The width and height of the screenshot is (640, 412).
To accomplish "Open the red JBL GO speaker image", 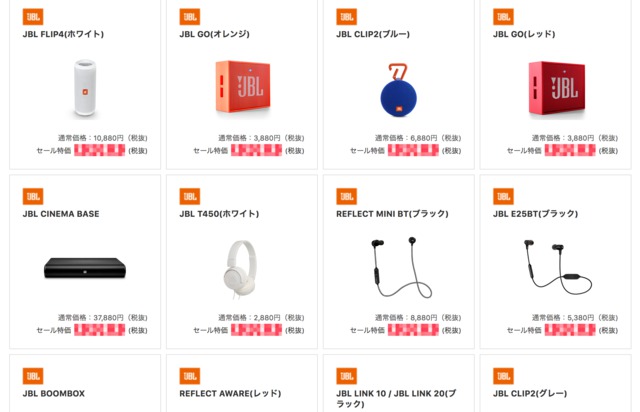I will tap(557, 88).
